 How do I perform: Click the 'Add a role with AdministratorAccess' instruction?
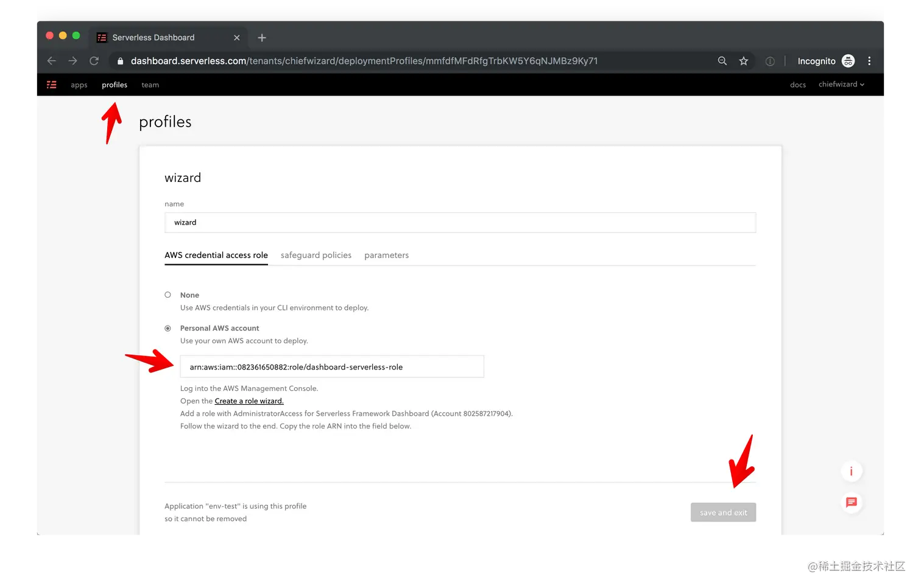click(347, 414)
